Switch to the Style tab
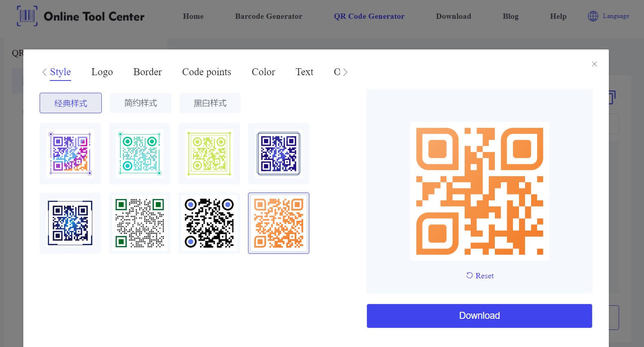 coord(60,72)
